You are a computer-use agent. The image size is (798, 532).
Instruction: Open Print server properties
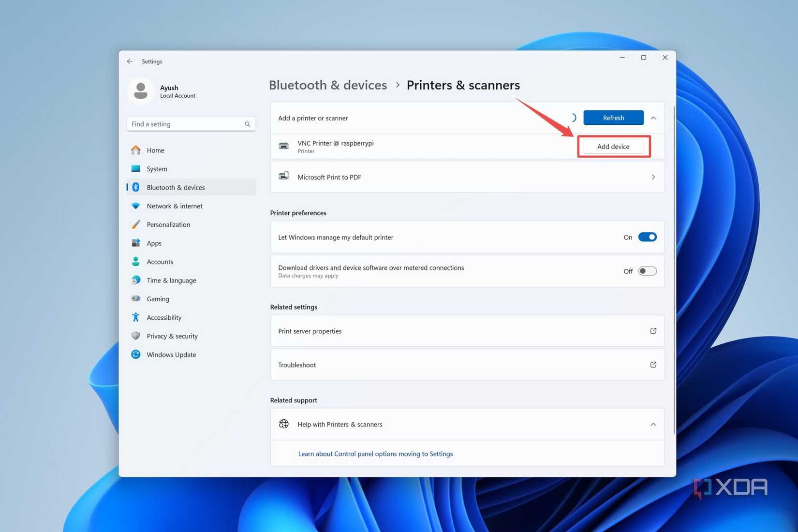pos(467,331)
